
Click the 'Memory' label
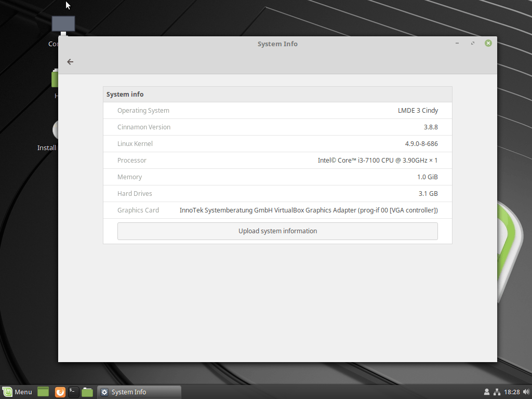coord(129,177)
